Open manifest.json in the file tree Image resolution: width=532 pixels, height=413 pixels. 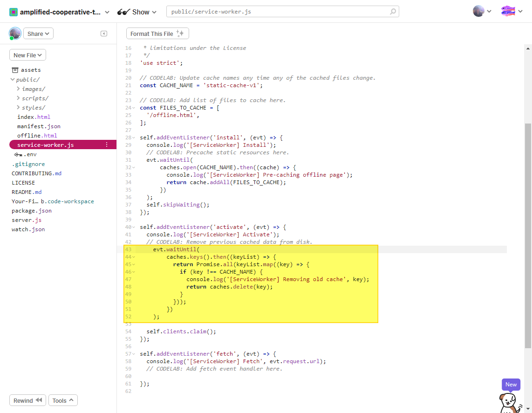[x=39, y=126]
